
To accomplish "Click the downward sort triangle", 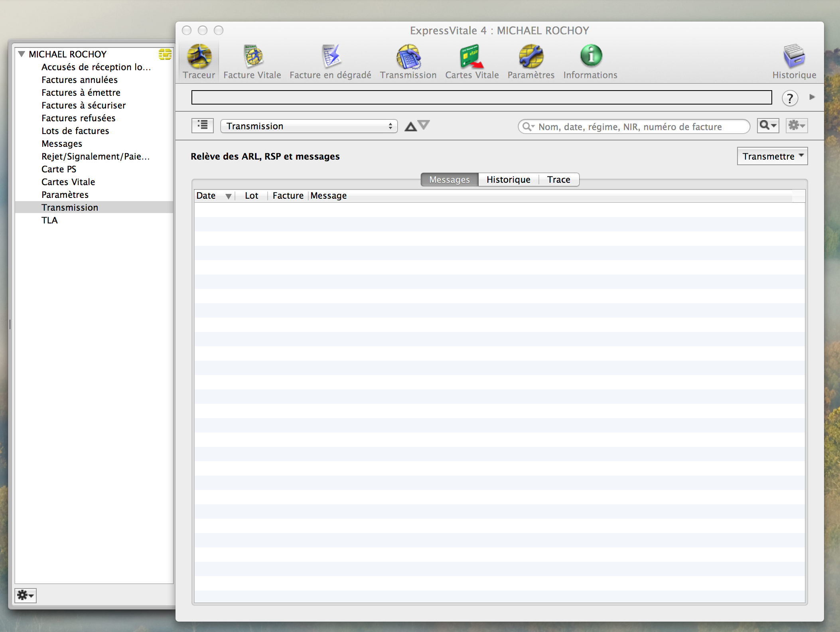I will 424,124.
